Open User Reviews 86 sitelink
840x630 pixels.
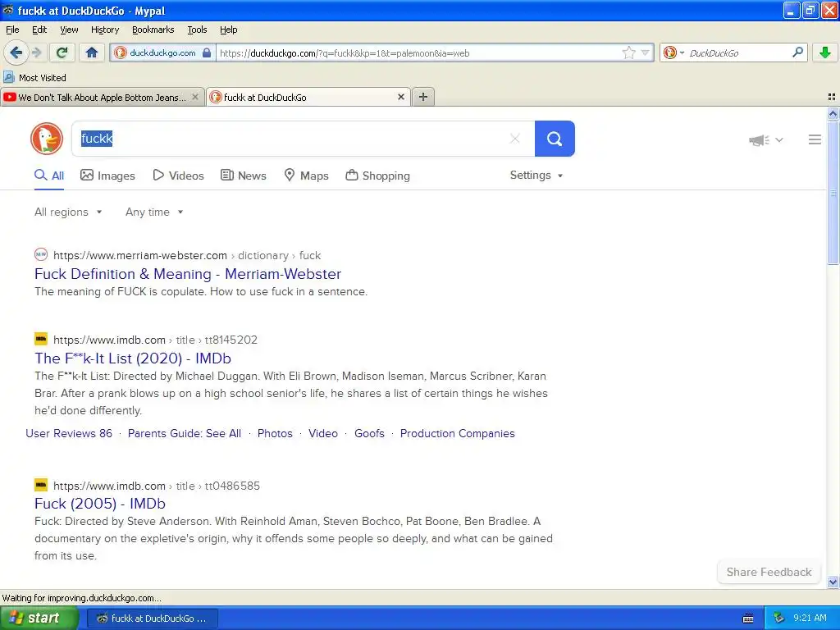point(69,433)
